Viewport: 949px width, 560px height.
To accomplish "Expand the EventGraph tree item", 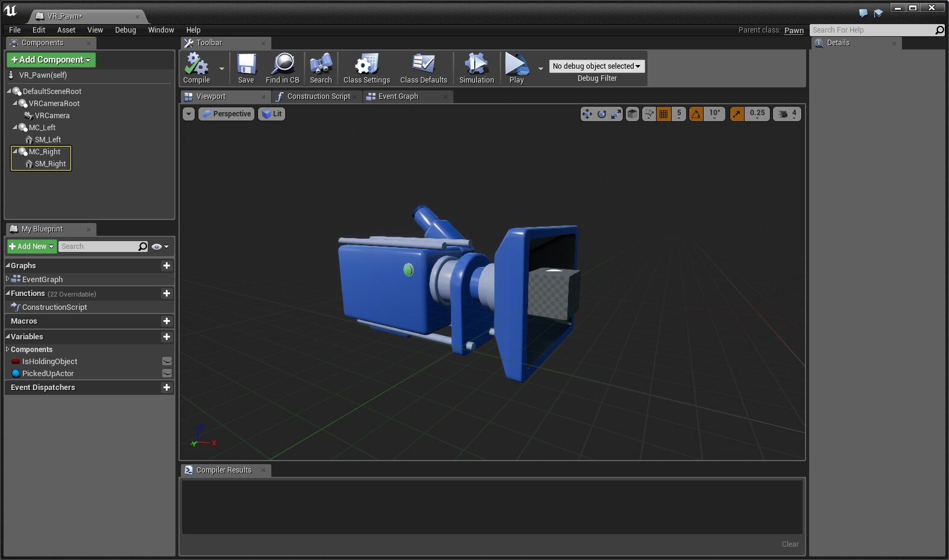I will (7, 279).
